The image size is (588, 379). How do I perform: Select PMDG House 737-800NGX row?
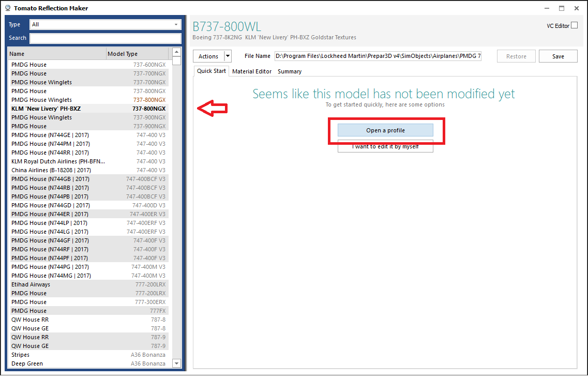point(88,91)
